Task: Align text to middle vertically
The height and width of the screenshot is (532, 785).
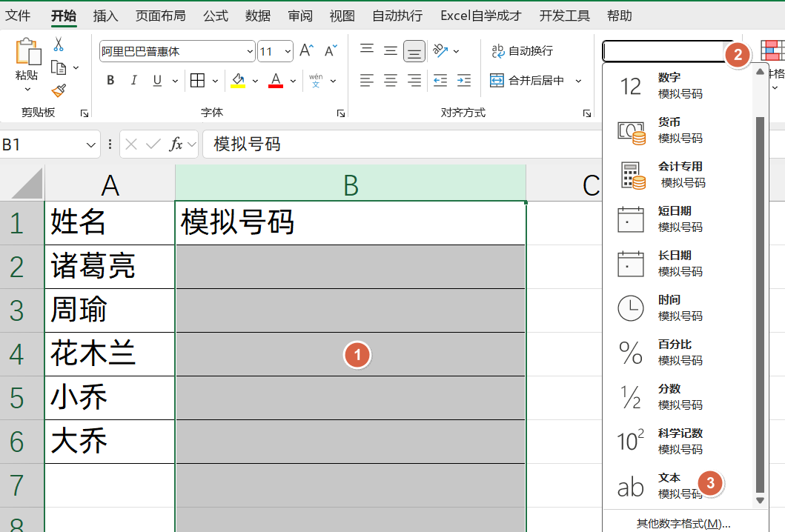Action: pos(391,50)
